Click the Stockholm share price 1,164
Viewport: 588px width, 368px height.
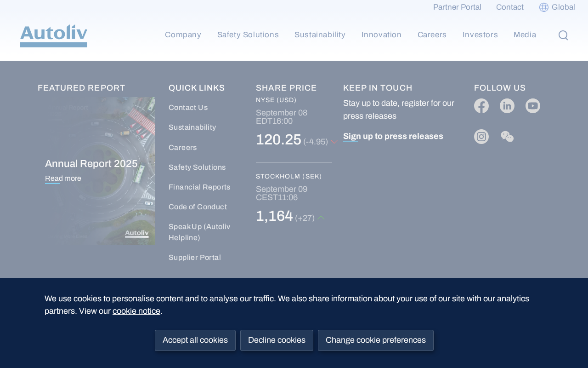[x=274, y=216]
